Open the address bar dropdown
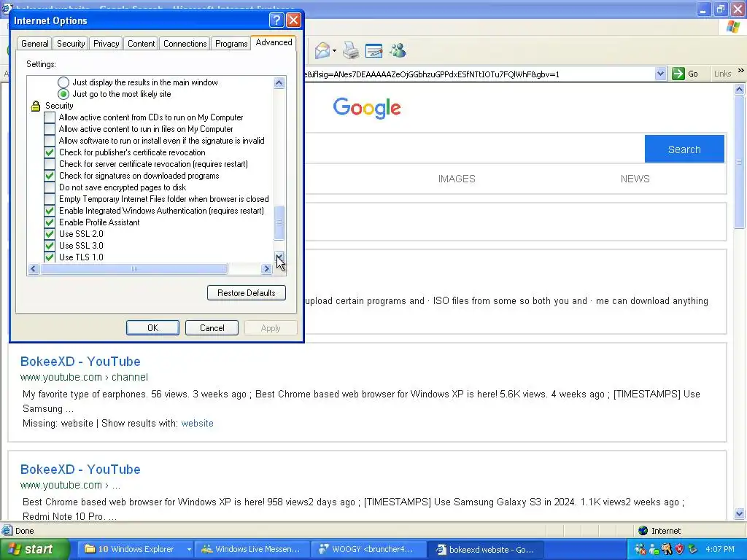The width and height of the screenshot is (747, 560). tap(660, 74)
